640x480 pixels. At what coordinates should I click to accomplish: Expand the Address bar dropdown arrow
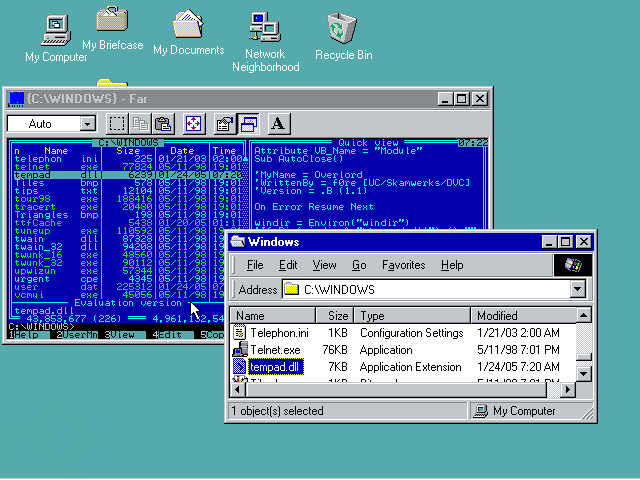[x=578, y=289]
